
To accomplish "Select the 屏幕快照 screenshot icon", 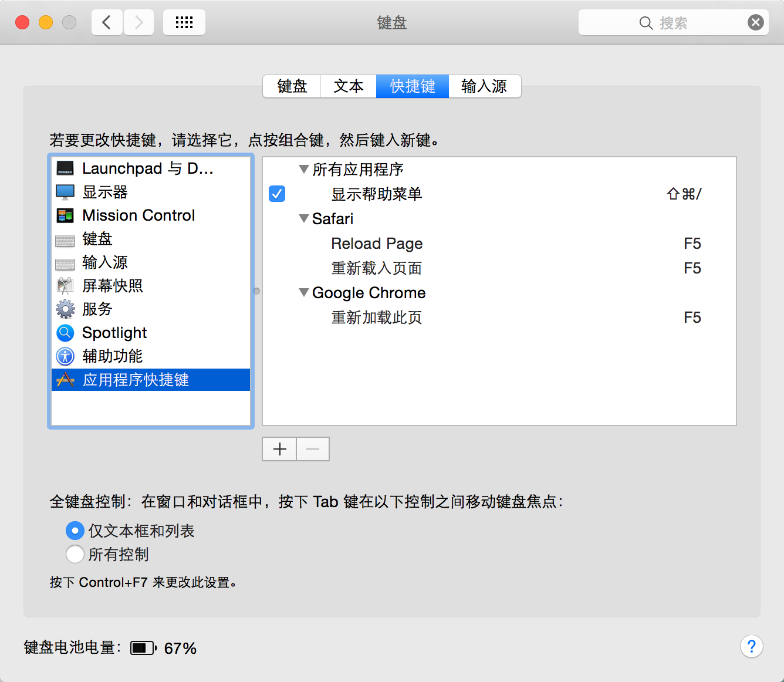I will coord(65,286).
